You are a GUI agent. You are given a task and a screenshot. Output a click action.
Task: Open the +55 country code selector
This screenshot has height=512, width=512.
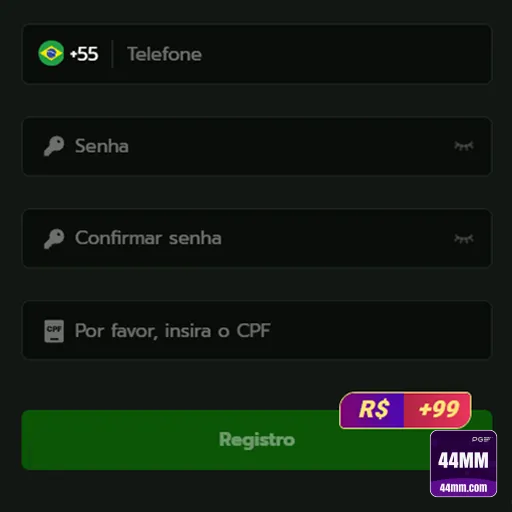68,54
